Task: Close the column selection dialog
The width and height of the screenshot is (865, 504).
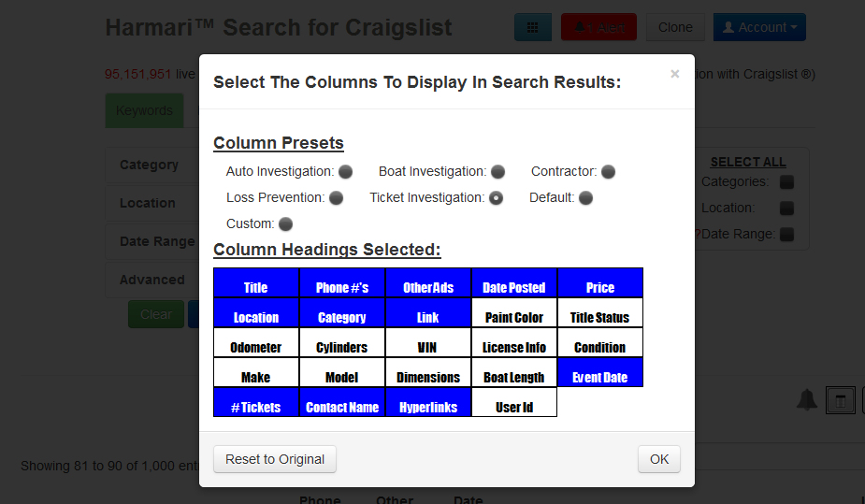Action: click(674, 74)
